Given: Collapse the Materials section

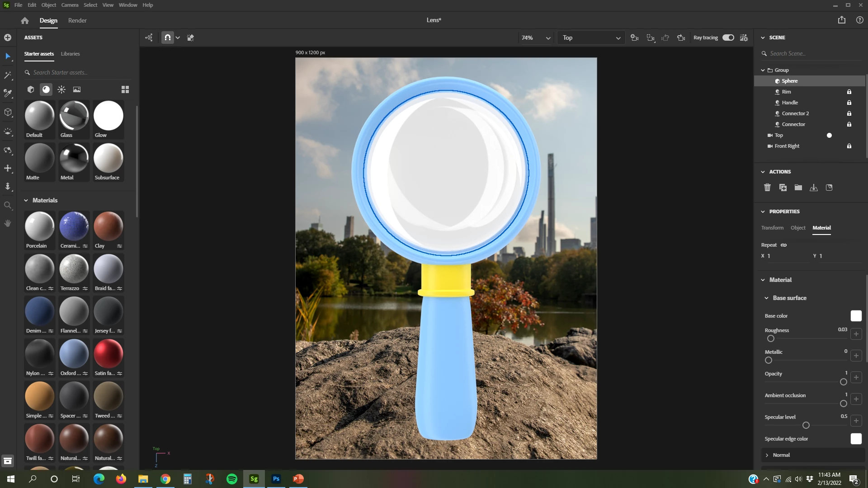Looking at the screenshot, I should click(26, 200).
